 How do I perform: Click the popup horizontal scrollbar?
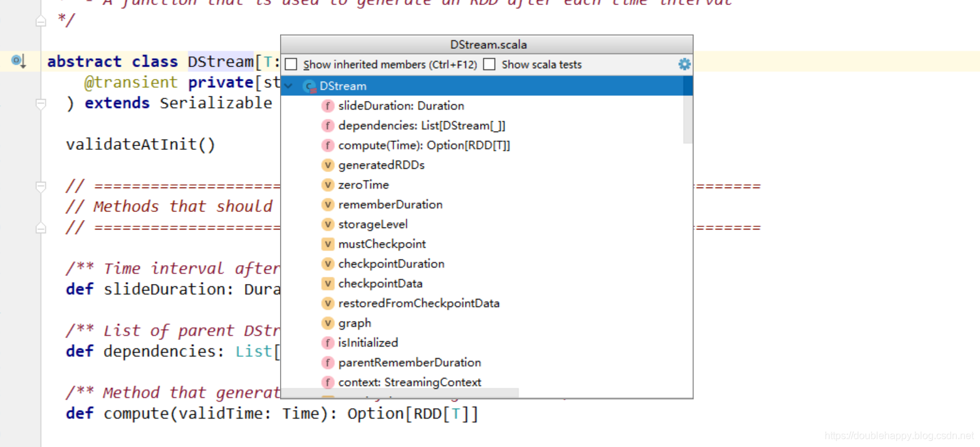(400, 393)
